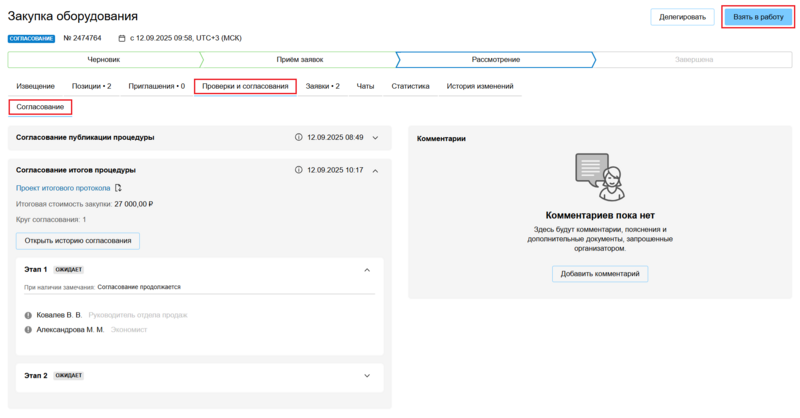Click the blue СОГЛАСОВАНИЕ status badge
Image resolution: width=800 pixels, height=418 pixels.
pyautogui.click(x=30, y=38)
